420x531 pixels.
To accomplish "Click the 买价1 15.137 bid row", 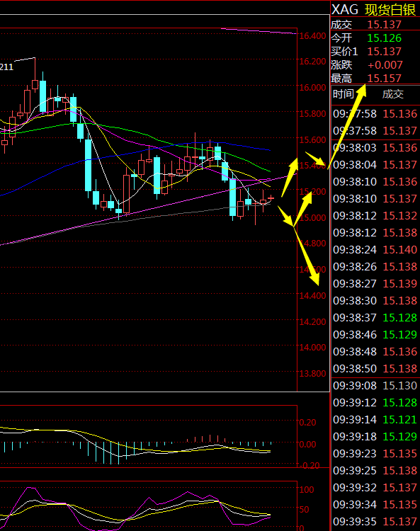I will point(375,52).
